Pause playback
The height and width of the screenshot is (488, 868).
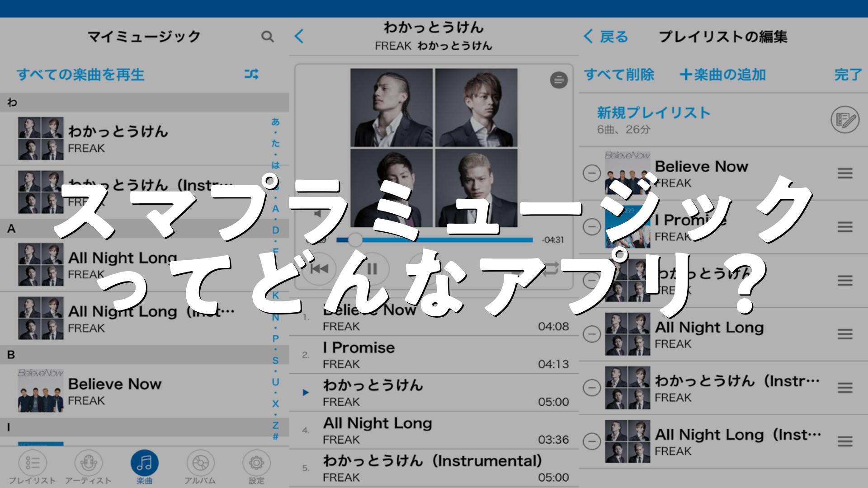(372, 269)
